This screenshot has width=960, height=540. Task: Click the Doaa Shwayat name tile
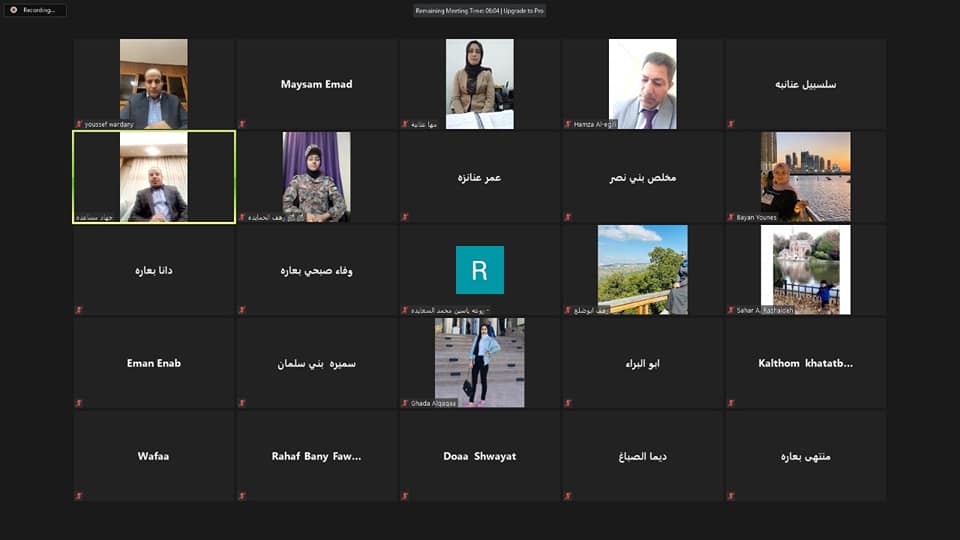pos(479,456)
